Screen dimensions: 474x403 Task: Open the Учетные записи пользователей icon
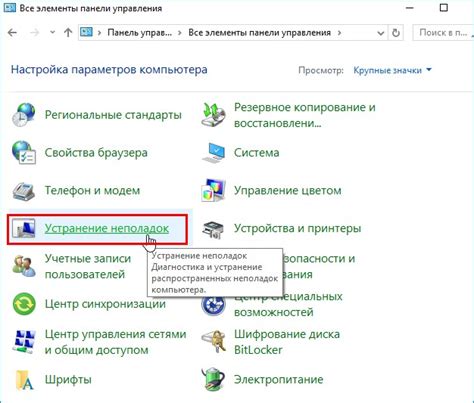pyautogui.click(x=24, y=266)
